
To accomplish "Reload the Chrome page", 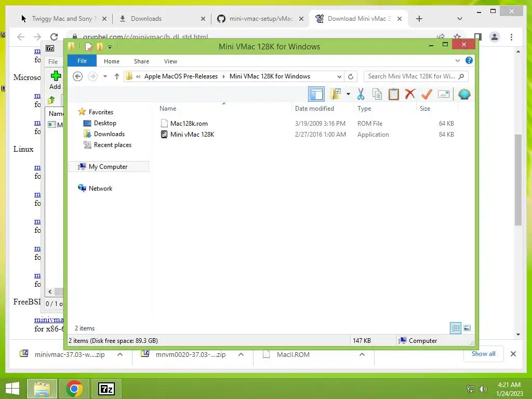I will (54, 37).
